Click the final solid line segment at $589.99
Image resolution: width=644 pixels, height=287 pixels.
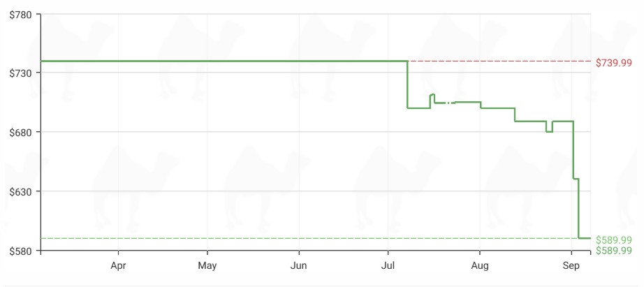coord(585,238)
